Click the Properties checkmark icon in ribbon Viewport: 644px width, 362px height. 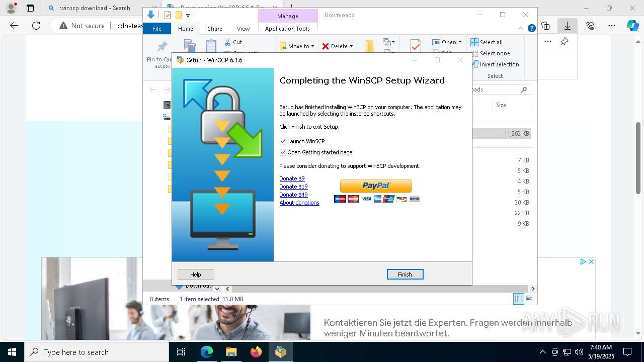pyautogui.click(x=416, y=46)
